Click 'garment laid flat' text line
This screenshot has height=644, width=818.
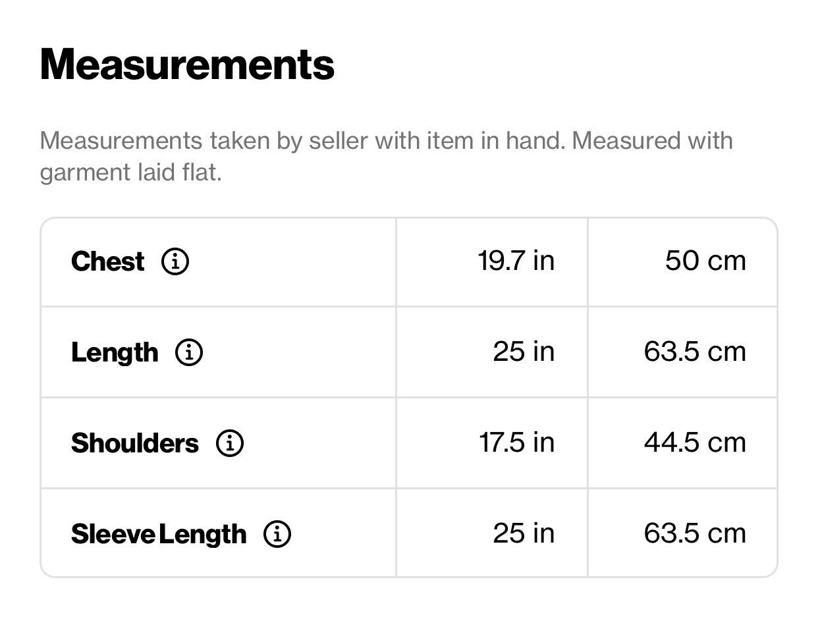pos(130,173)
